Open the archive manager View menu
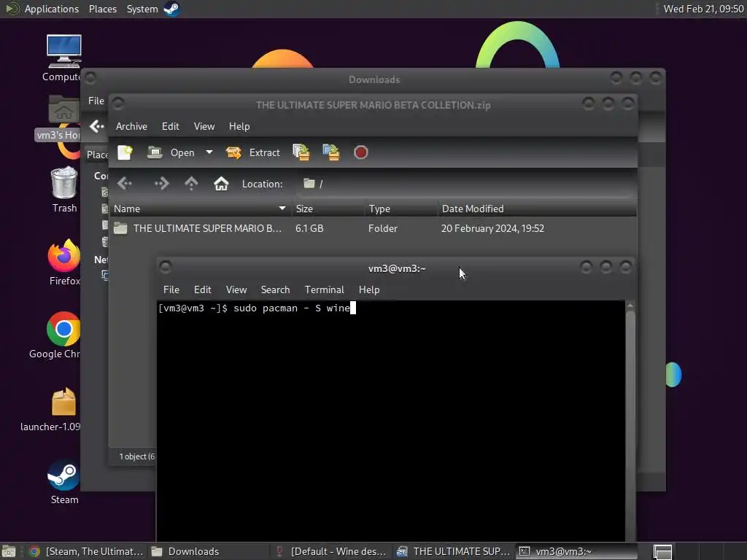Viewport: 747px width, 560px height. [204, 126]
